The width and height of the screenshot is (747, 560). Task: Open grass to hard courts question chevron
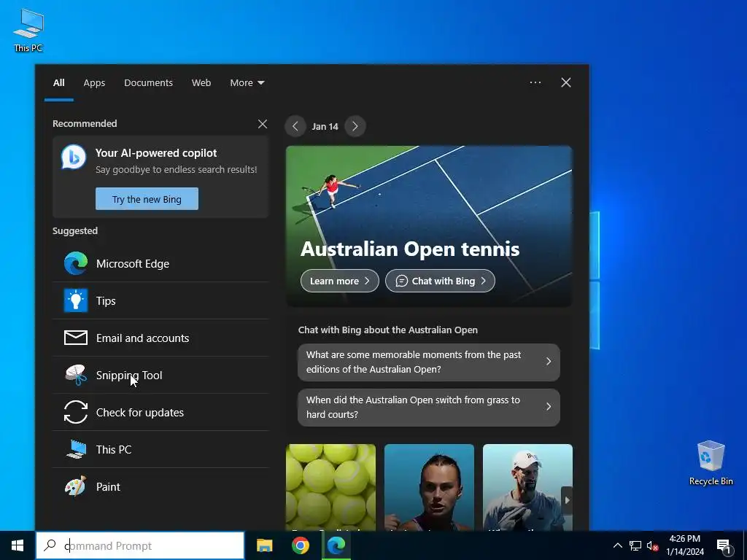[x=549, y=407]
